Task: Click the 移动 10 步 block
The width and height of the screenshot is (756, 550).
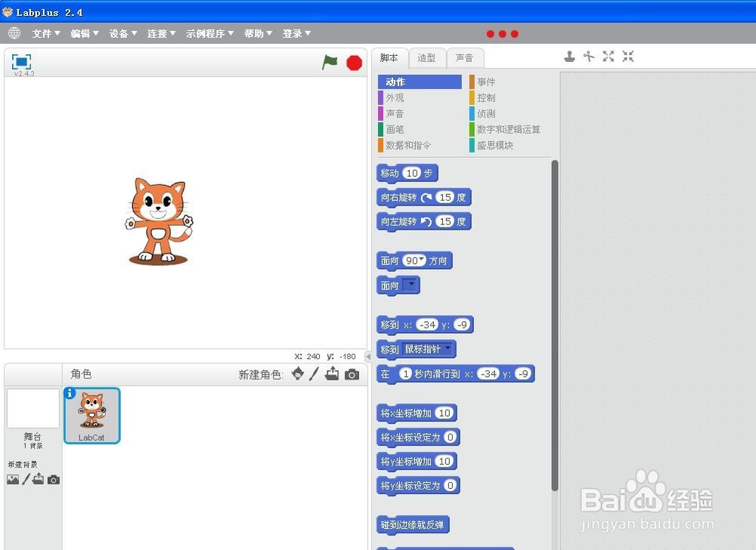Action: pos(407,173)
